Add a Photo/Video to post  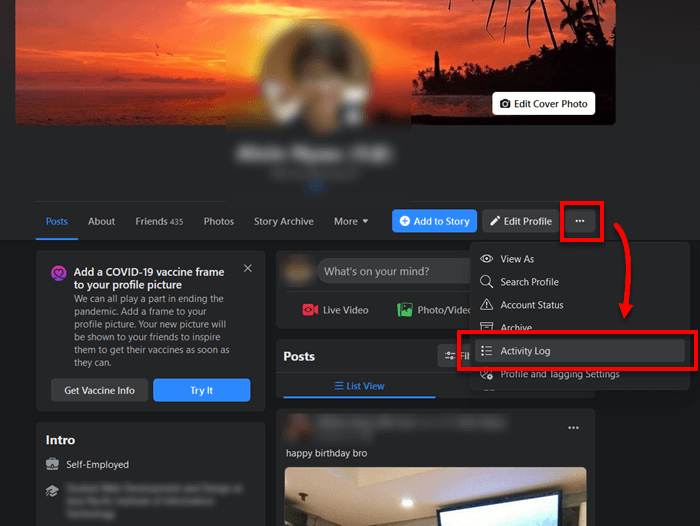pos(434,310)
